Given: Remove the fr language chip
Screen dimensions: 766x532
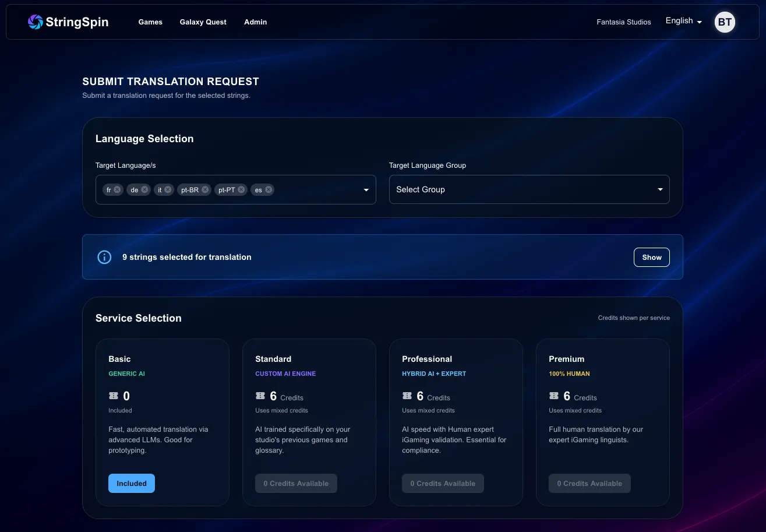Looking at the screenshot, I should (117, 189).
